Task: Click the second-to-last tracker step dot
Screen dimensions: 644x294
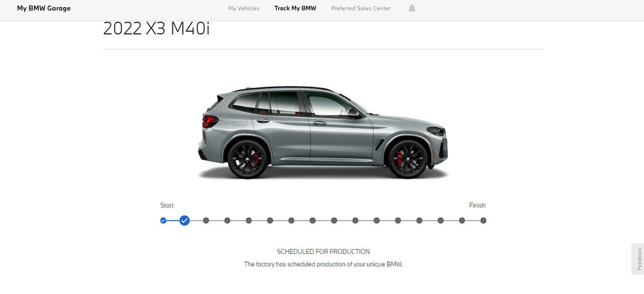Action: click(462, 221)
